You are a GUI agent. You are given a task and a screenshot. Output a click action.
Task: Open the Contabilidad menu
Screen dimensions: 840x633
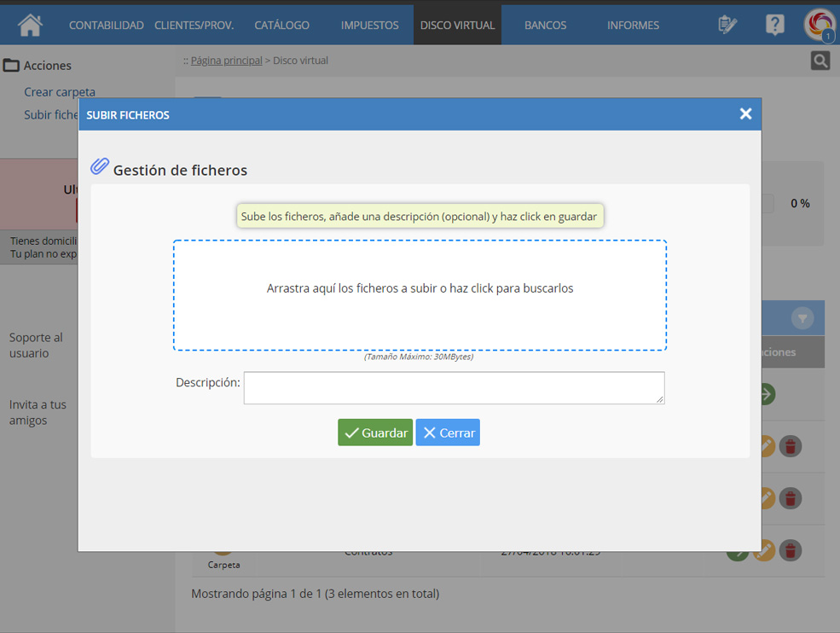click(x=106, y=26)
